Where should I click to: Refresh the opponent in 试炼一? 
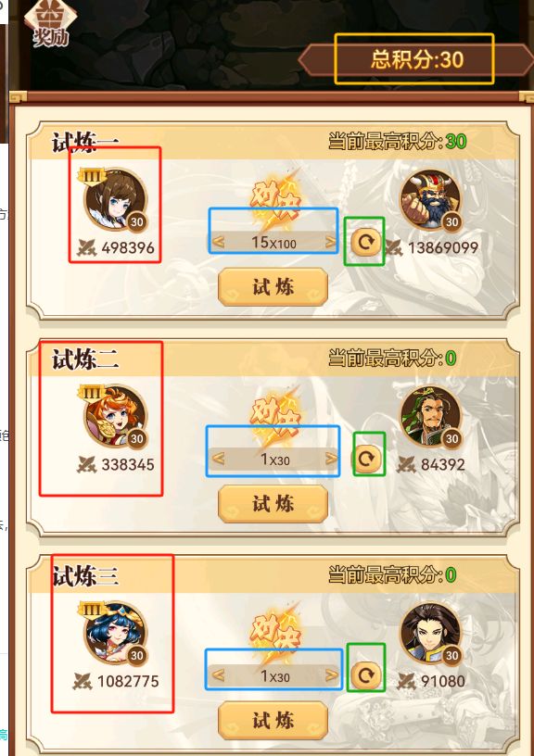coord(365,242)
